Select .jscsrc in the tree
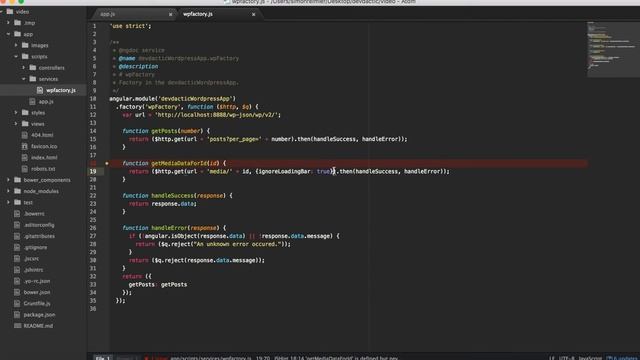640x360 pixels. click(31, 258)
